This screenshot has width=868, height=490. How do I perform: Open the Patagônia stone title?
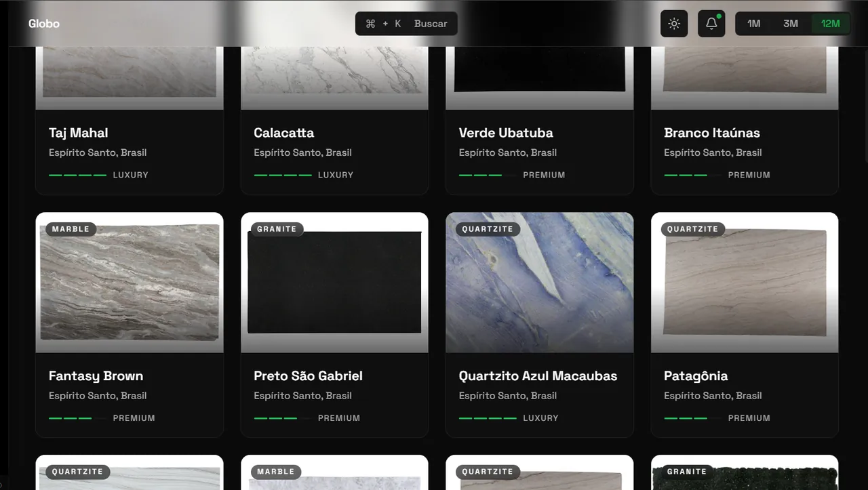(696, 376)
